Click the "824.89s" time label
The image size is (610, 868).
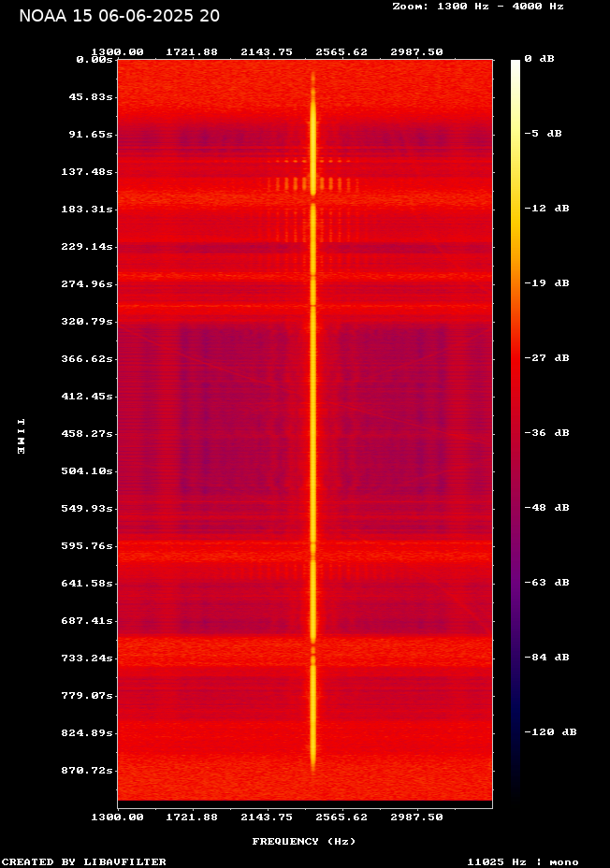pyautogui.click(x=87, y=733)
